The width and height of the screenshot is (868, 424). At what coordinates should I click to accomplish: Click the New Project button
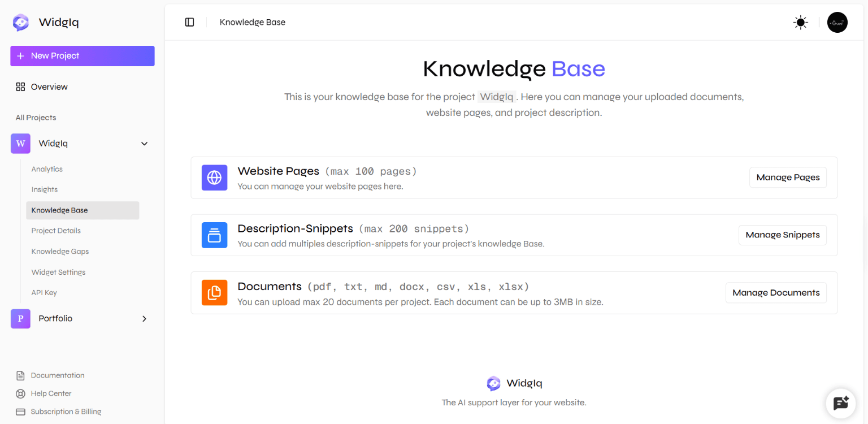click(83, 56)
